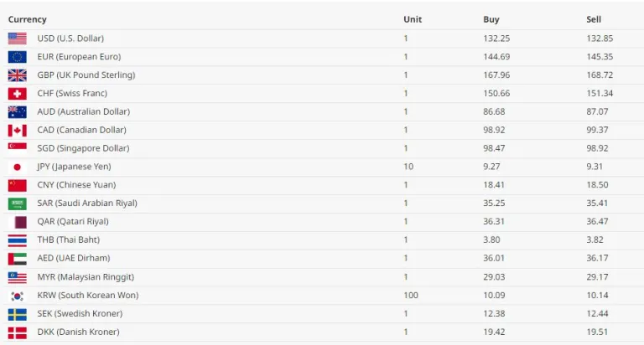Select the CNY (Chinese Yuan) label
The image size is (644, 345).
tap(76, 185)
